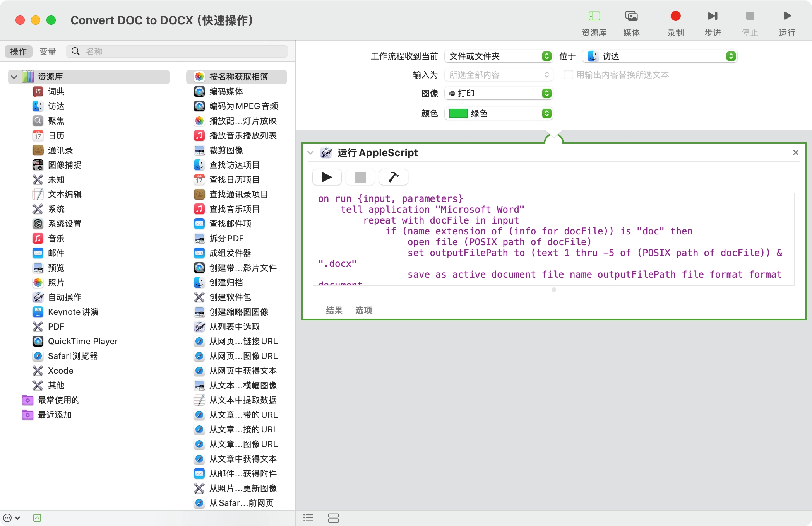This screenshot has width=812, height=526.
Task: Click the 步进 step icon in toolbar
Action: [713, 16]
